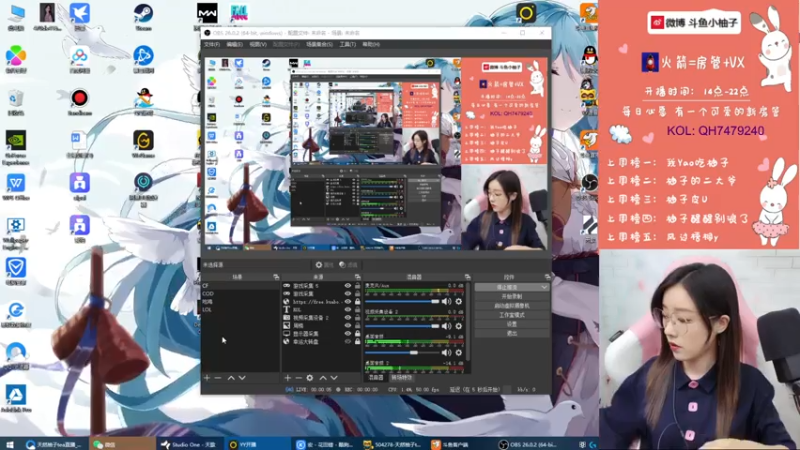Open Steam desktop icon
This screenshot has width=800, height=450.
(143, 17)
